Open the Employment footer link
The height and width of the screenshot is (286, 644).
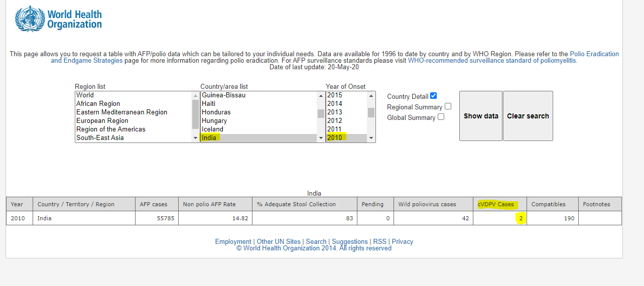coord(233,242)
